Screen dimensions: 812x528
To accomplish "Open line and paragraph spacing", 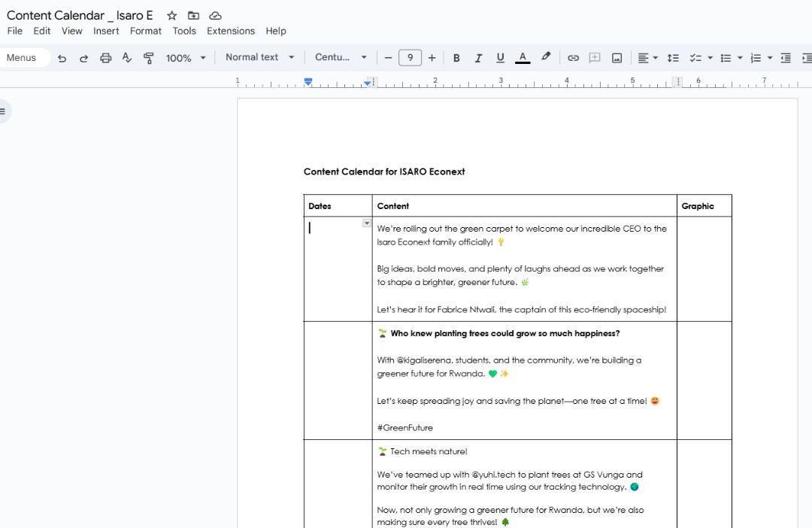I will (x=673, y=58).
